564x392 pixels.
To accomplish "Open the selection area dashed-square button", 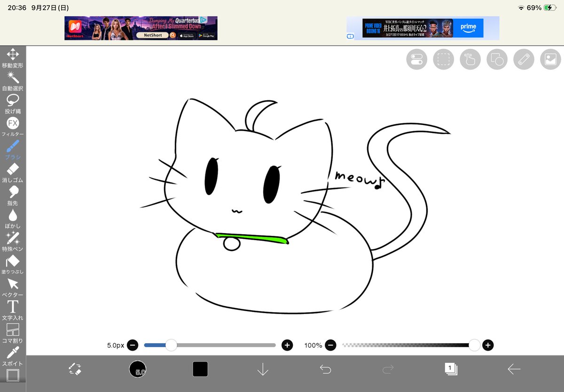I will [443, 59].
